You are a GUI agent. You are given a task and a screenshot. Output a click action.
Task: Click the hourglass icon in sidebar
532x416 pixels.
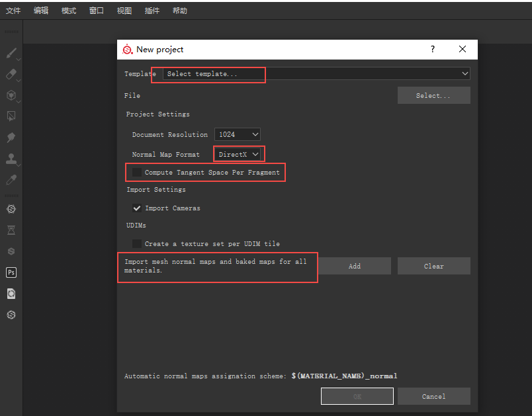(x=11, y=231)
